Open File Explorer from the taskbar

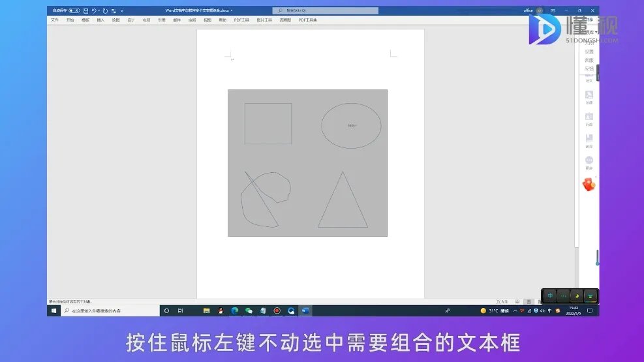[x=207, y=310]
